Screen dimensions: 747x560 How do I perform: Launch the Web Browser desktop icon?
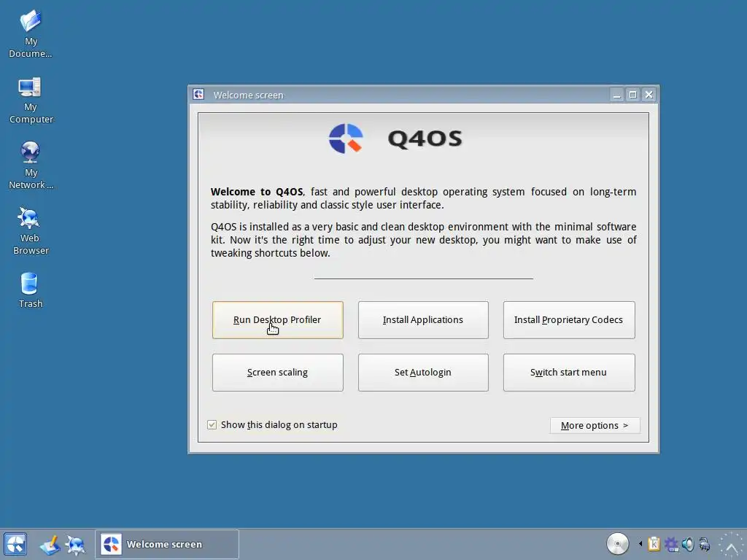click(x=31, y=230)
